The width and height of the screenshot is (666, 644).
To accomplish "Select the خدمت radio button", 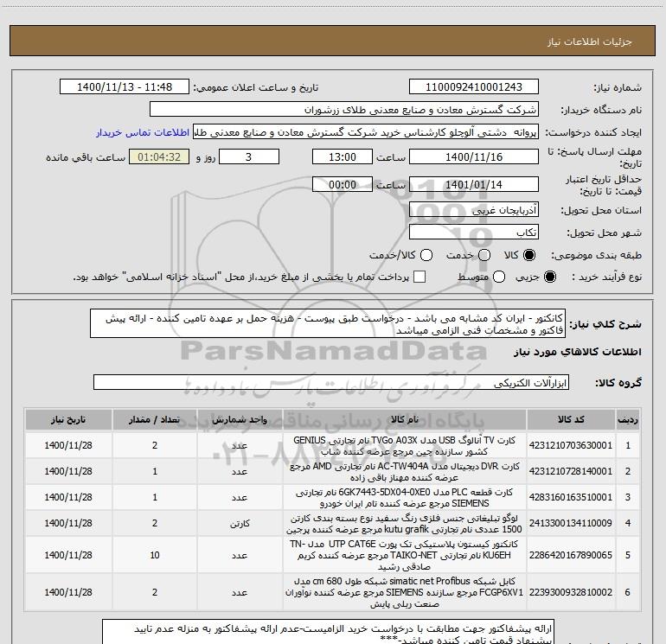I will pyautogui.click(x=484, y=255).
